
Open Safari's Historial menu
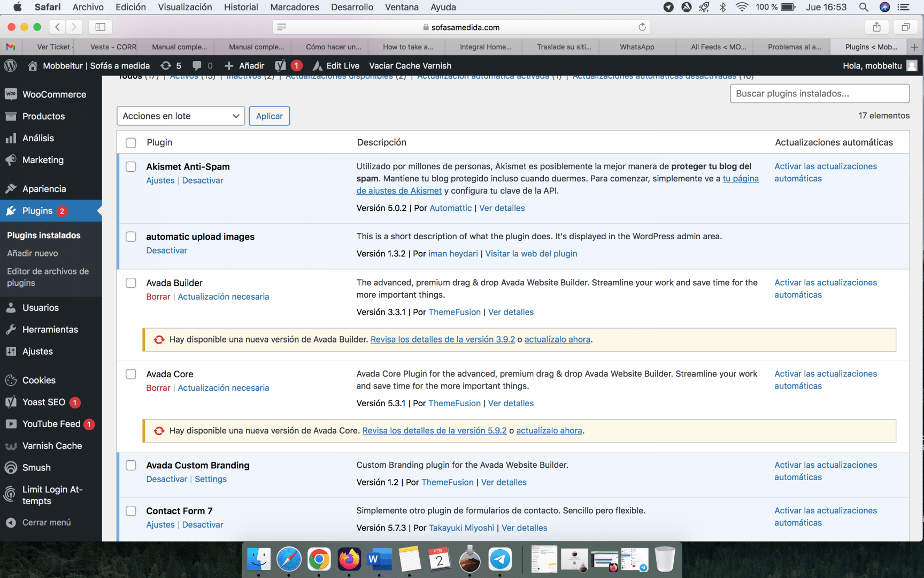click(x=241, y=7)
